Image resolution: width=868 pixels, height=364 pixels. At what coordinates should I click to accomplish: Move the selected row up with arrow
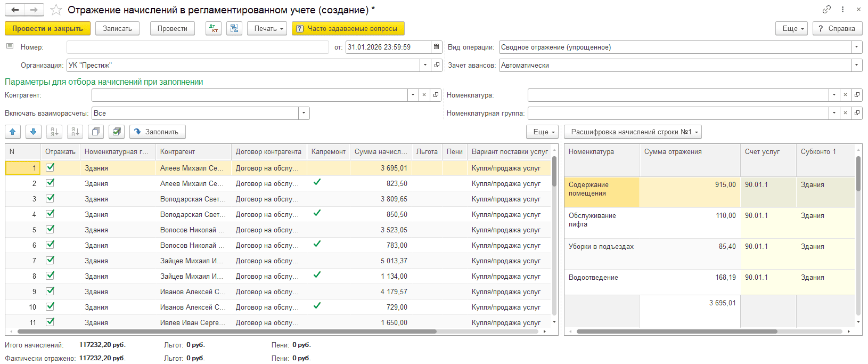coord(13,132)
